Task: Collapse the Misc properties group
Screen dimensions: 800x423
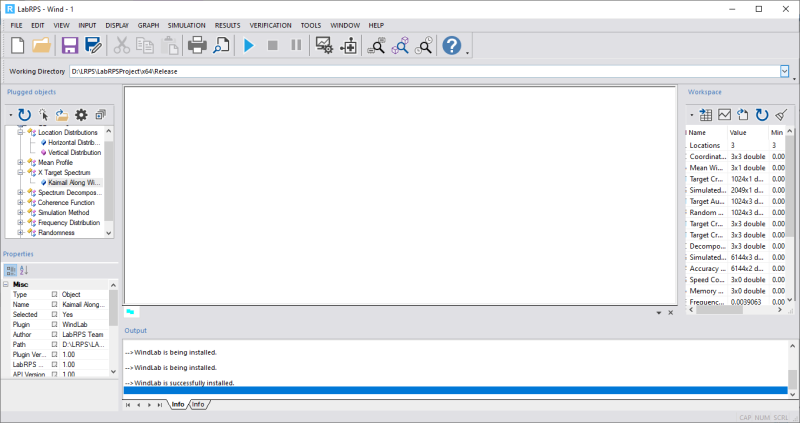Action: (x=6, y=284)
